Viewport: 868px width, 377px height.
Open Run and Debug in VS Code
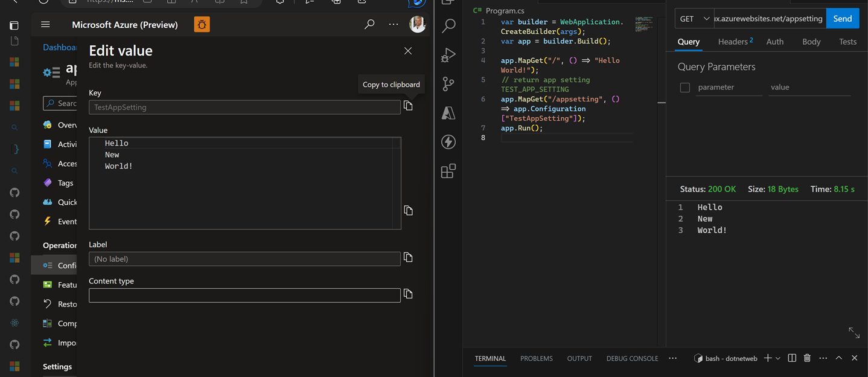448,55
